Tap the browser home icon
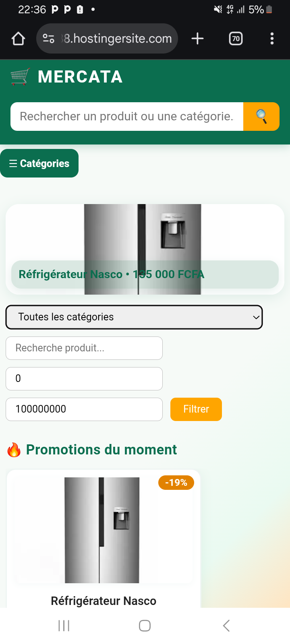Viewport: 290px width, 644px height. click(x=19, y=39)
